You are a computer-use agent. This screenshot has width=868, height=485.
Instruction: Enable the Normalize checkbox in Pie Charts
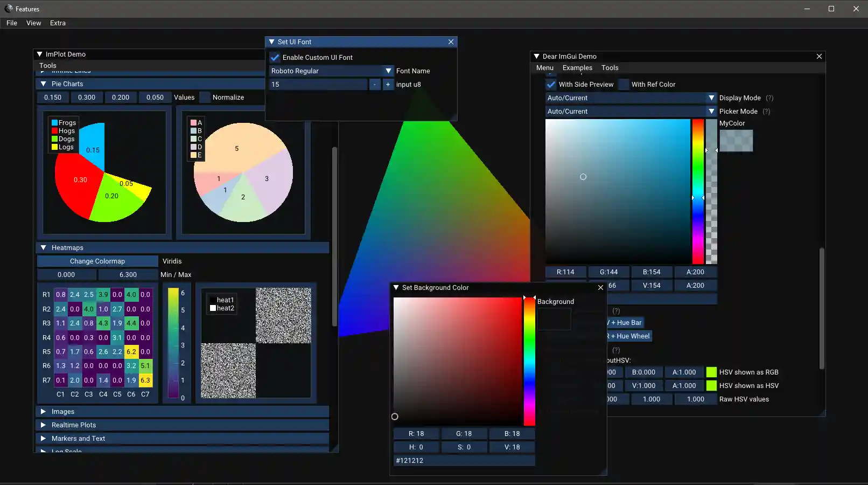tap(205, 98)
